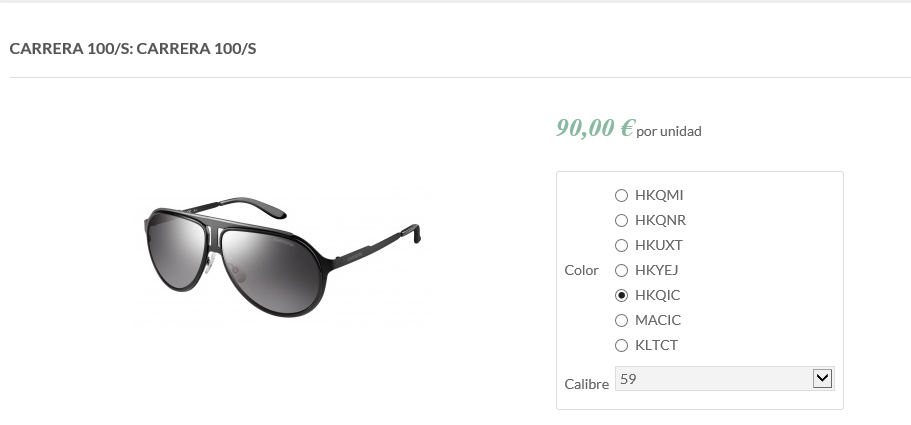911x425 pixels.
Task: Choose the HKQNR color option circle
Action: (x=621, y=220)
